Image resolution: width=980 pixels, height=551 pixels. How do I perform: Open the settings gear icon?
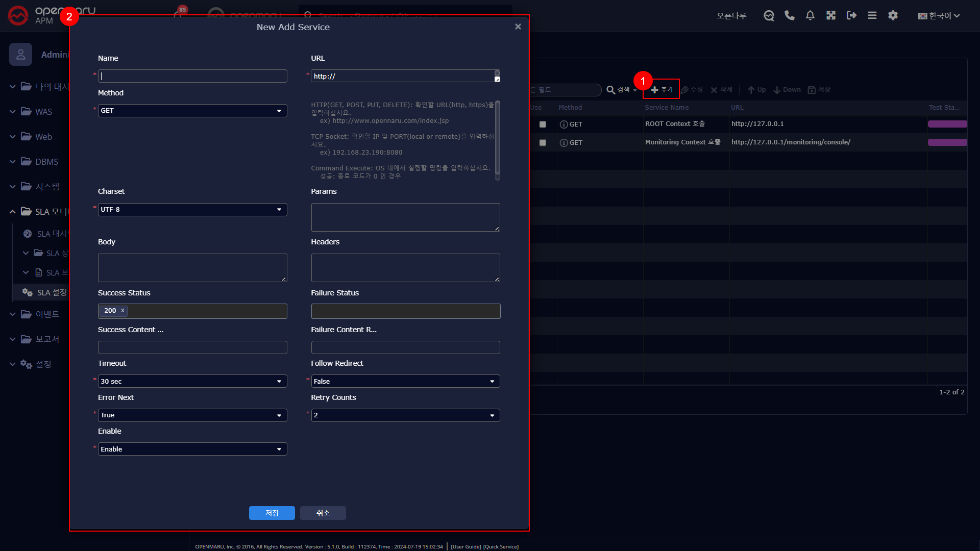tap(893, 15)
